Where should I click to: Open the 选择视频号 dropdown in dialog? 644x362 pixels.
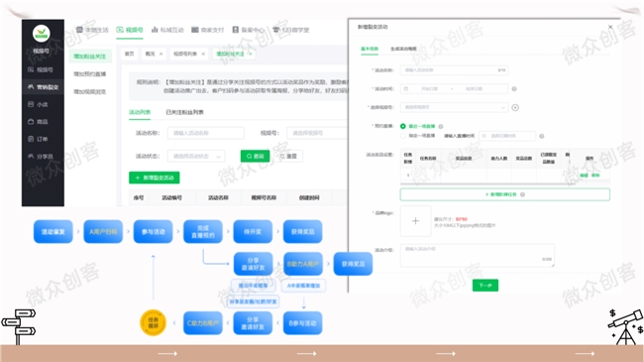(x=454, y=107)
